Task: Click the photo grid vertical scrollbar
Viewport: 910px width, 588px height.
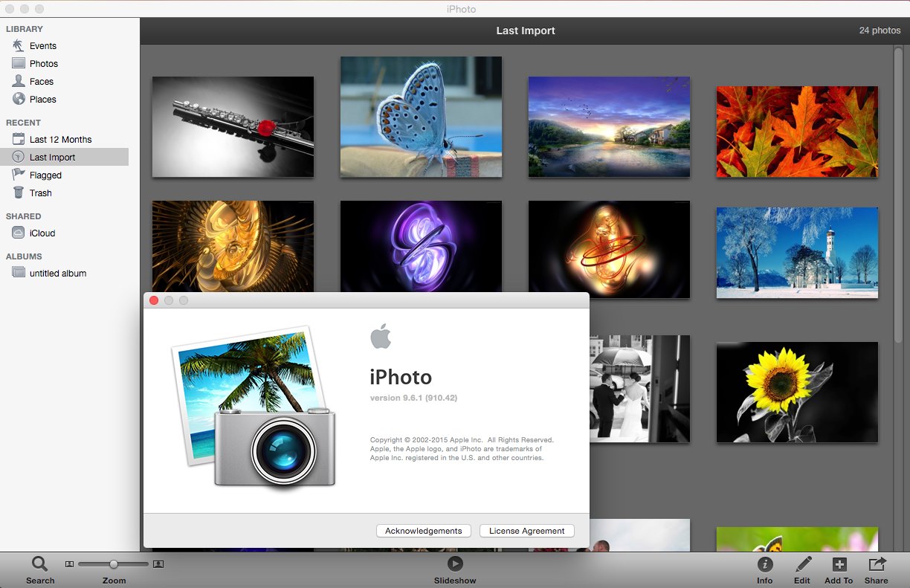Action: [899, 193]
